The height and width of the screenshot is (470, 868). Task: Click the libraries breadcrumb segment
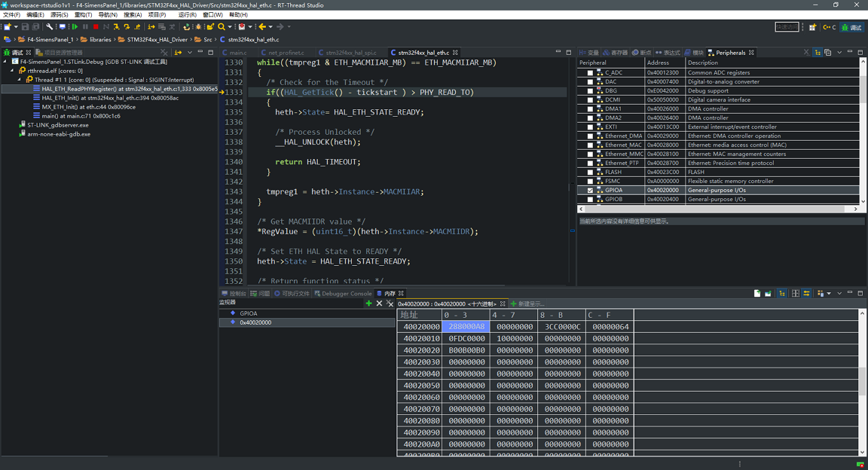click(96, 39)
